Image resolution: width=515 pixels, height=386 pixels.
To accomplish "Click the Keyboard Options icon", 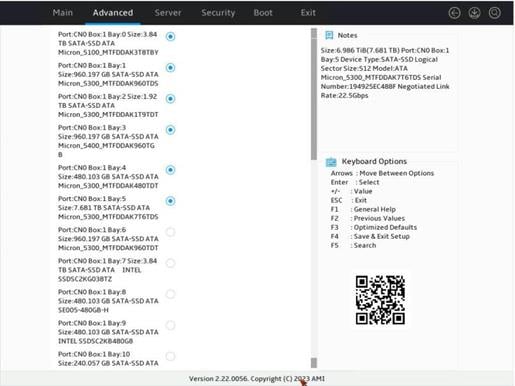I will 331,162.
